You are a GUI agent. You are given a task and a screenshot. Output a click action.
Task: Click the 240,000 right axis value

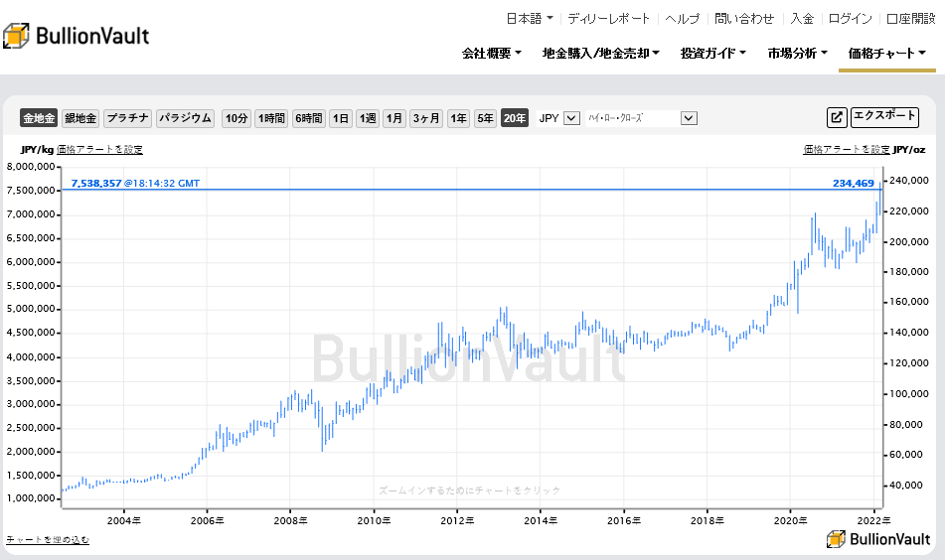click(909, 180)
